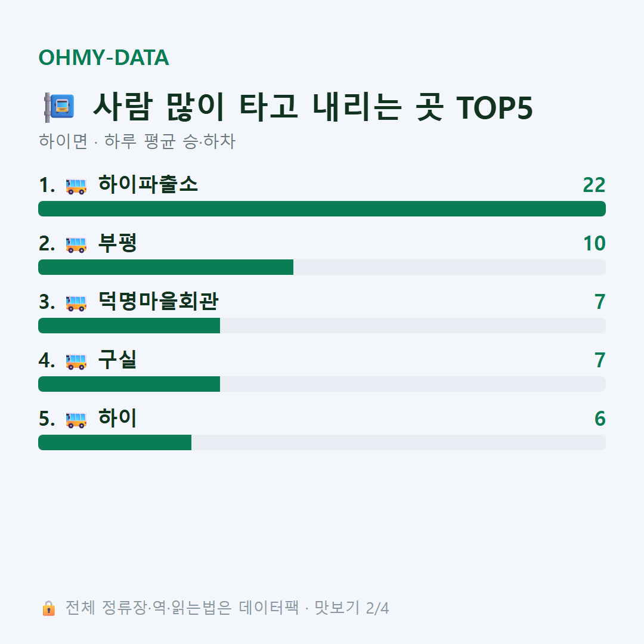Click the value 22 for 하이파출소
644x644 pixels.
point(595,185)
